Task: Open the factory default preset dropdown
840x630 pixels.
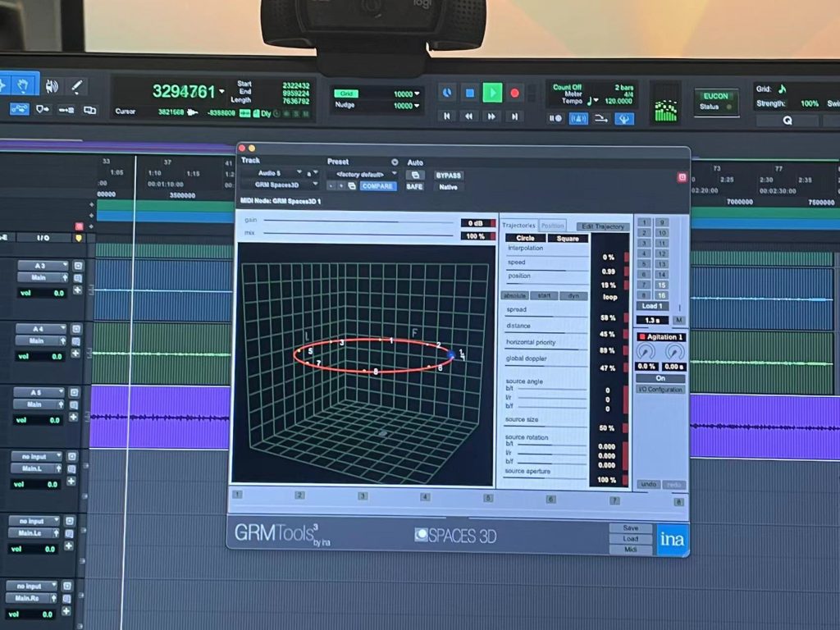Action: click(362, 174)
